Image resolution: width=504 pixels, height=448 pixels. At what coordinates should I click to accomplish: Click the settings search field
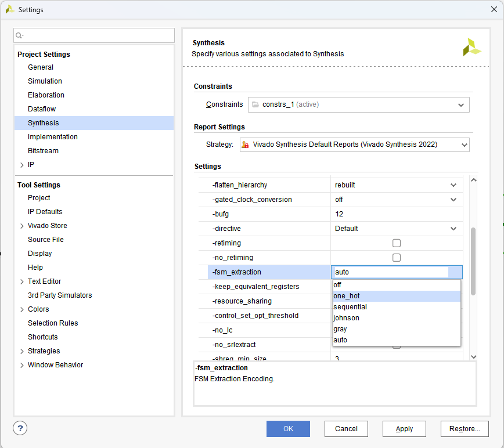(x=94, y=35)
